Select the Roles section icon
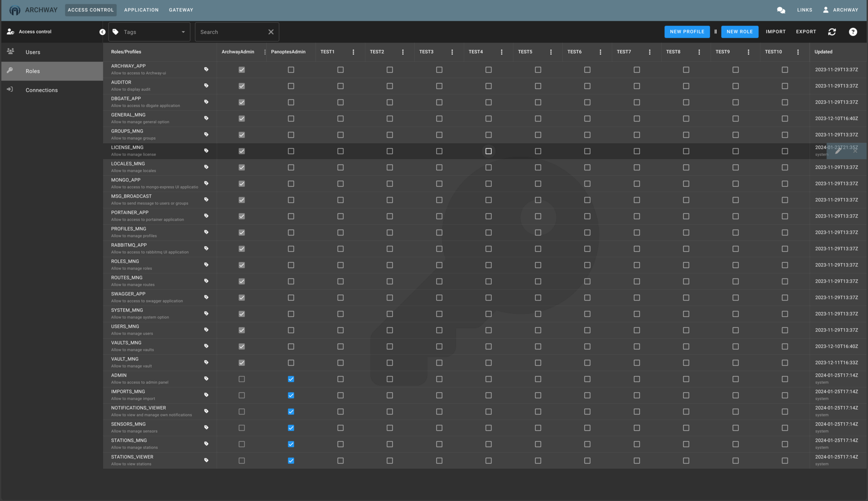This screenshot has width=868, height=501. click(9, 71)
